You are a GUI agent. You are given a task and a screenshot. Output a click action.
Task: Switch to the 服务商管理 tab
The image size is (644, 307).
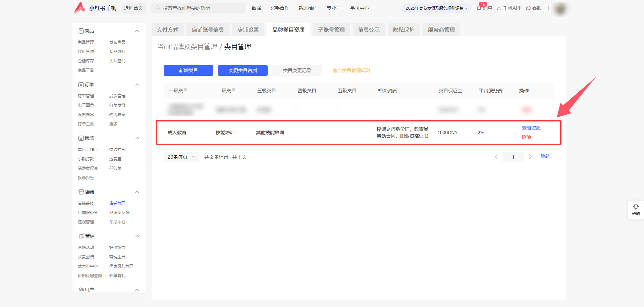pyautogui.click(x=441, y=30)
